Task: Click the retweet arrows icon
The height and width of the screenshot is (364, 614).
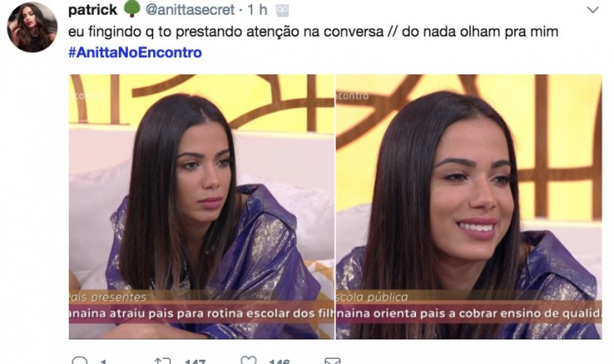Action: (163, 361)
